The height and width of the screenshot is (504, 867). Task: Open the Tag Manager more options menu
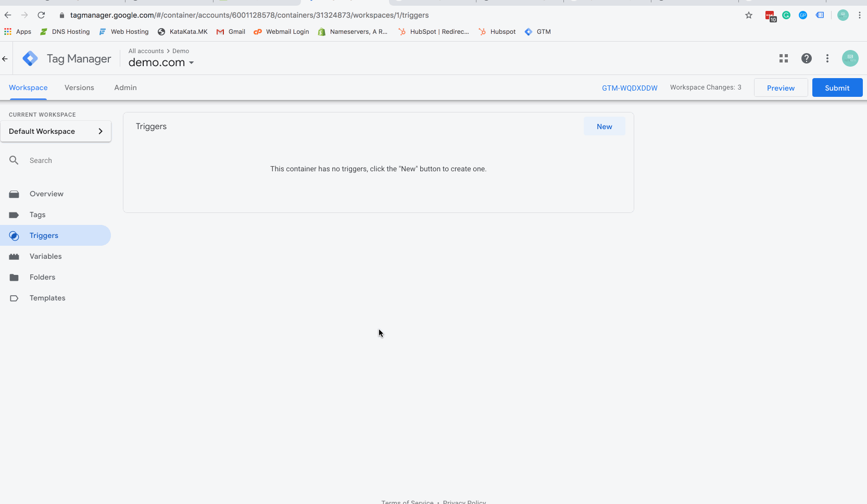[827, 58]
